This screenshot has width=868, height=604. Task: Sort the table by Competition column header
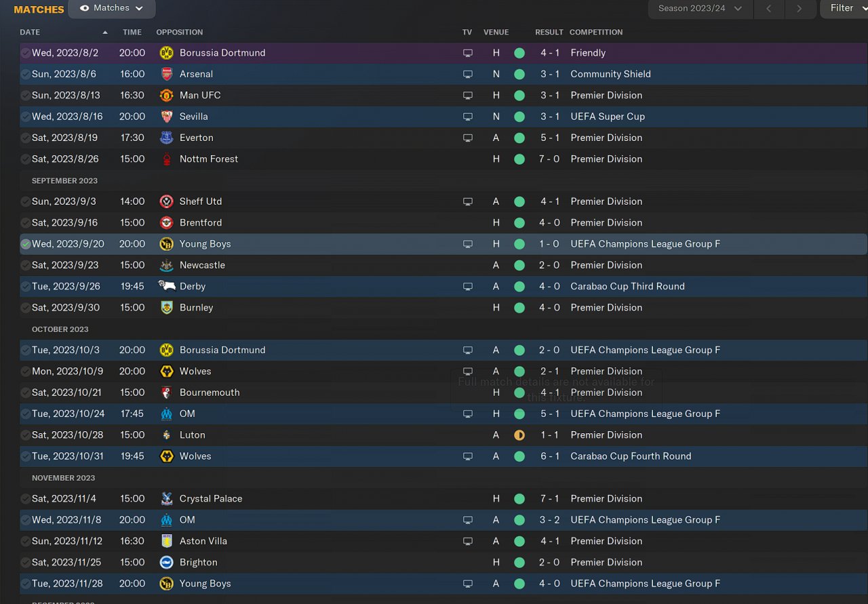click(x=595, y=32)
